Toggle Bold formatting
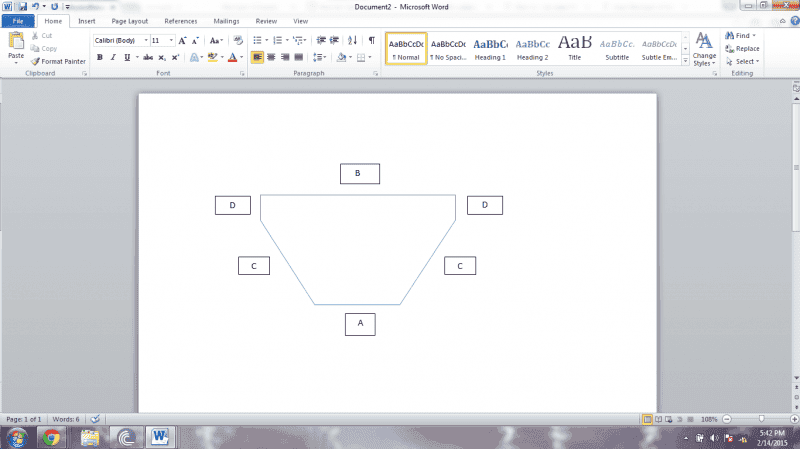 point(100,57)
